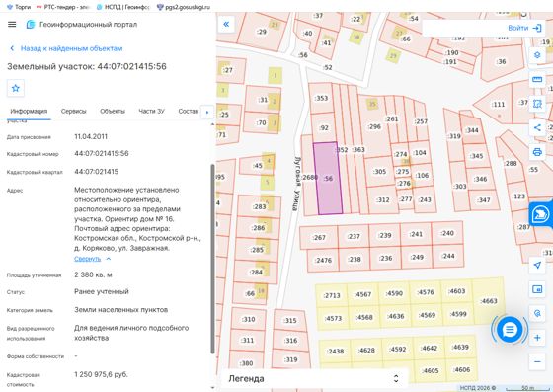
Task: Click the cadastral quarter value 44:07:021415
Action: click(x=97, y=172)
